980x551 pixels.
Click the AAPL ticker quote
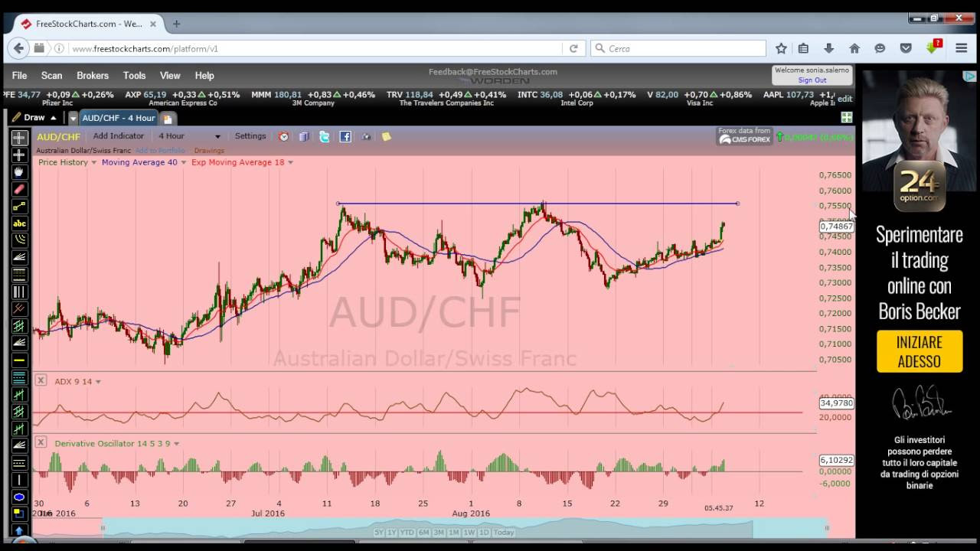[x=798, y=99]
